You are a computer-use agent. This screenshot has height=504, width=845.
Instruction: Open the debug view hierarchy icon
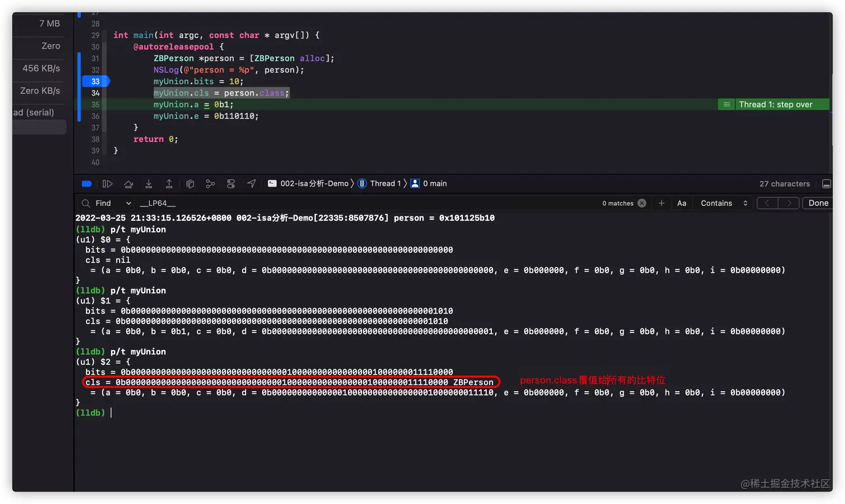click(190, 184)
